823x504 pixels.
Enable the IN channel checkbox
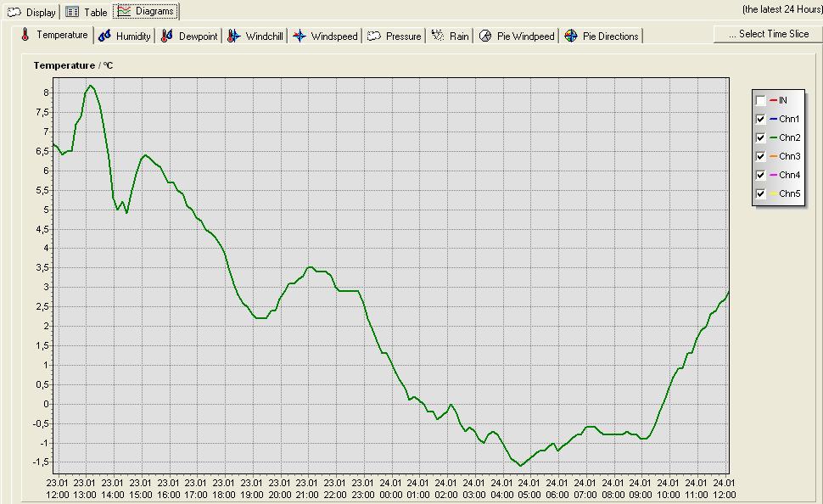[760, 100]
